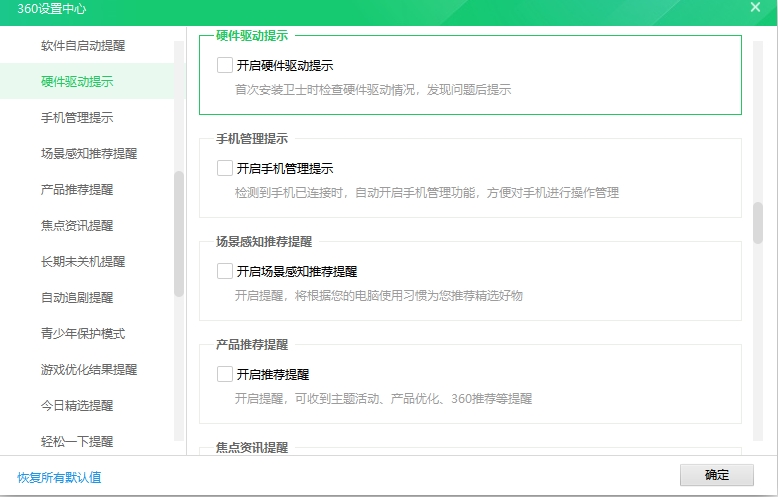Open 软件自启动提醒 in the sidebar

83,46
